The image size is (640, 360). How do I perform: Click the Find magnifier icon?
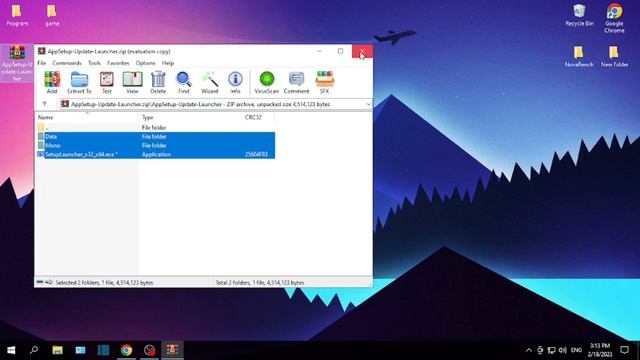[184, 82]
